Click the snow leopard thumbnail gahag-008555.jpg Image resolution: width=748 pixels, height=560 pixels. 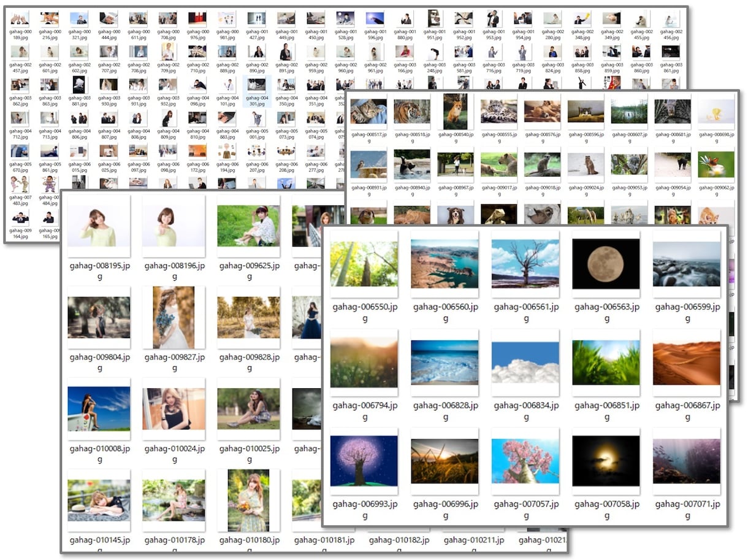click(x=498, y=112)
